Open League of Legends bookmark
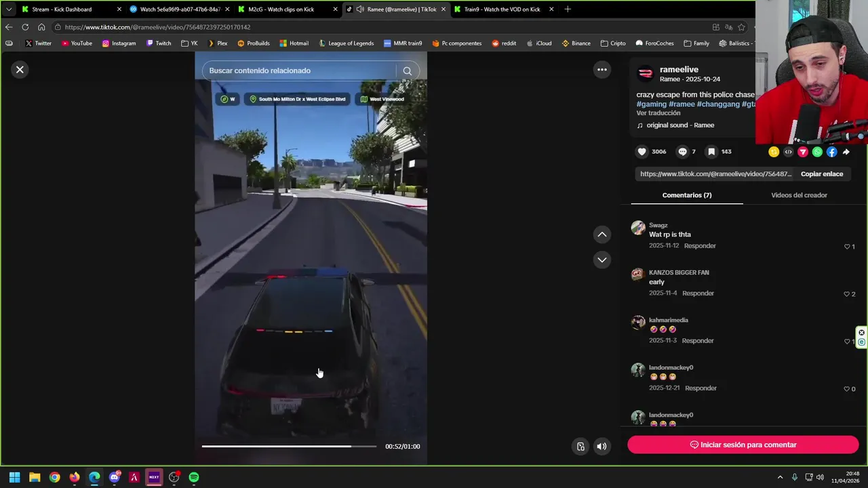The image size is (868, 488). point(346,43)
